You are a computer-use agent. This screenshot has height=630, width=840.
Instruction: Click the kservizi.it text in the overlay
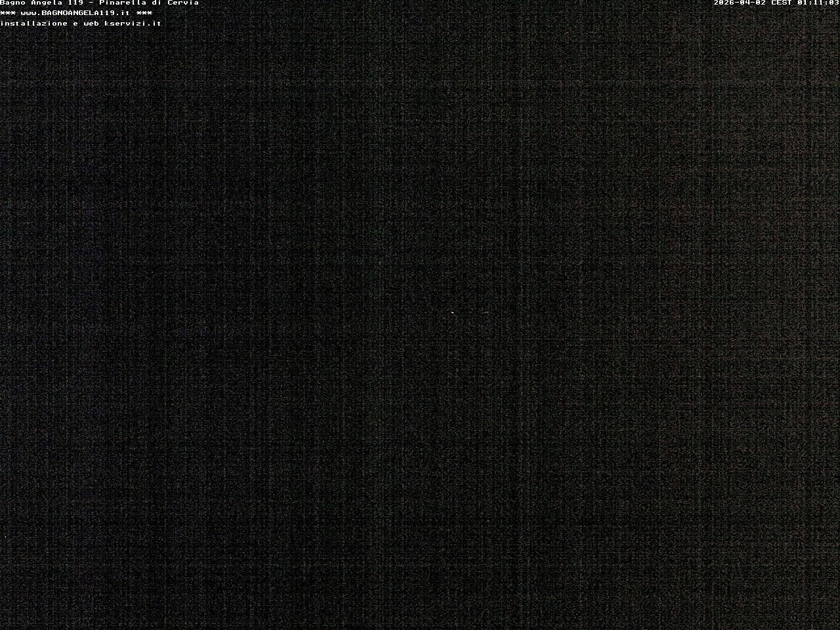click(131, 24)
